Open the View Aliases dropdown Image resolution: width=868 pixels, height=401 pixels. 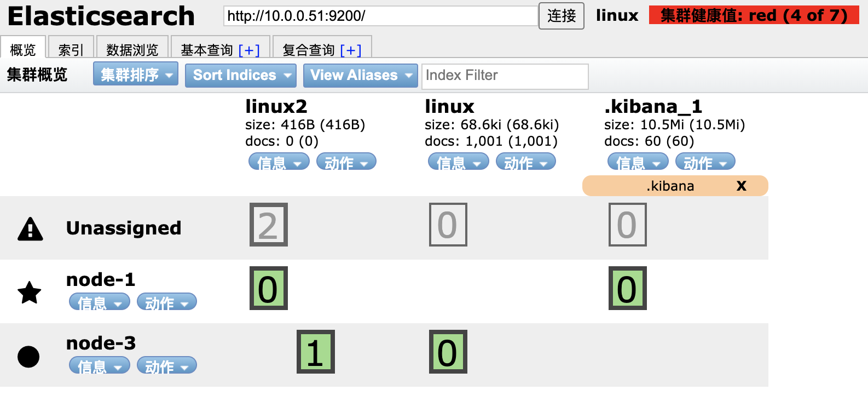[361, 76]
